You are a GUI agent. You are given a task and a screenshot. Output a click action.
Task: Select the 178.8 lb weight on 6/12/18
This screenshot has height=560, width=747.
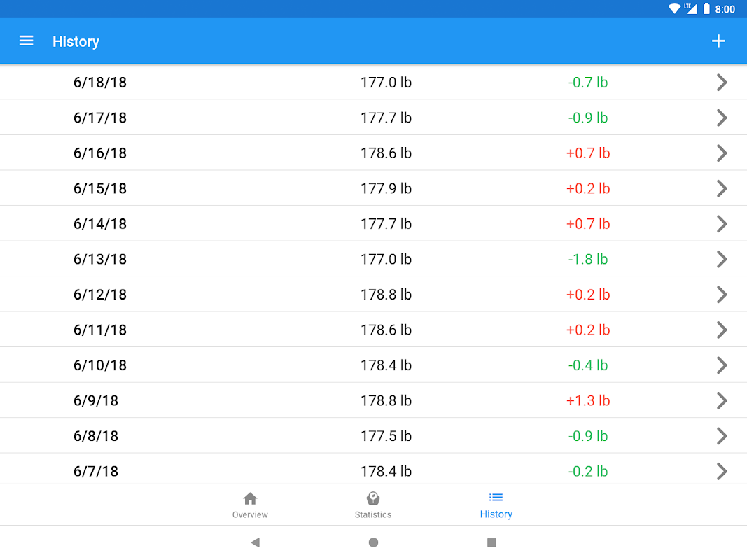[386, 295]
